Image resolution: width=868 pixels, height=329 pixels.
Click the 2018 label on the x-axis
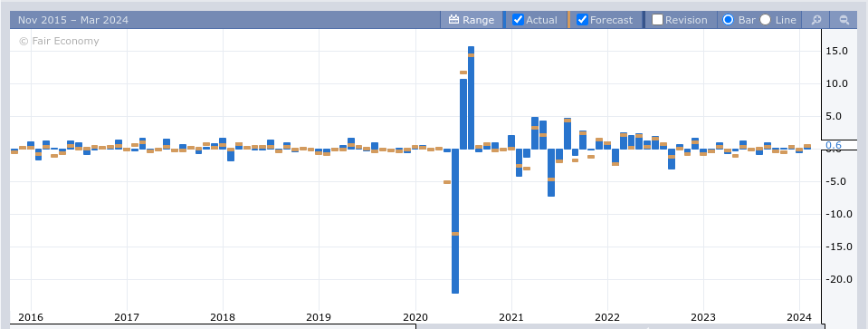pos(223,317)
